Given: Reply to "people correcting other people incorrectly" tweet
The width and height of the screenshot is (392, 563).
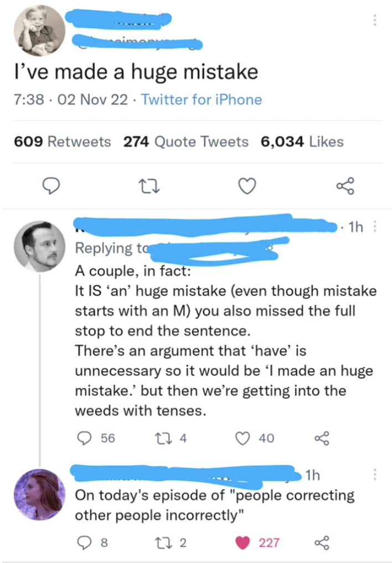Looking at the screenshot, I should [84, 543].
